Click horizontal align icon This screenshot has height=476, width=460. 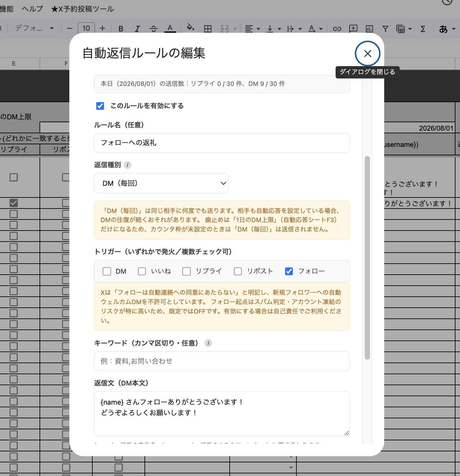[249, 29]
